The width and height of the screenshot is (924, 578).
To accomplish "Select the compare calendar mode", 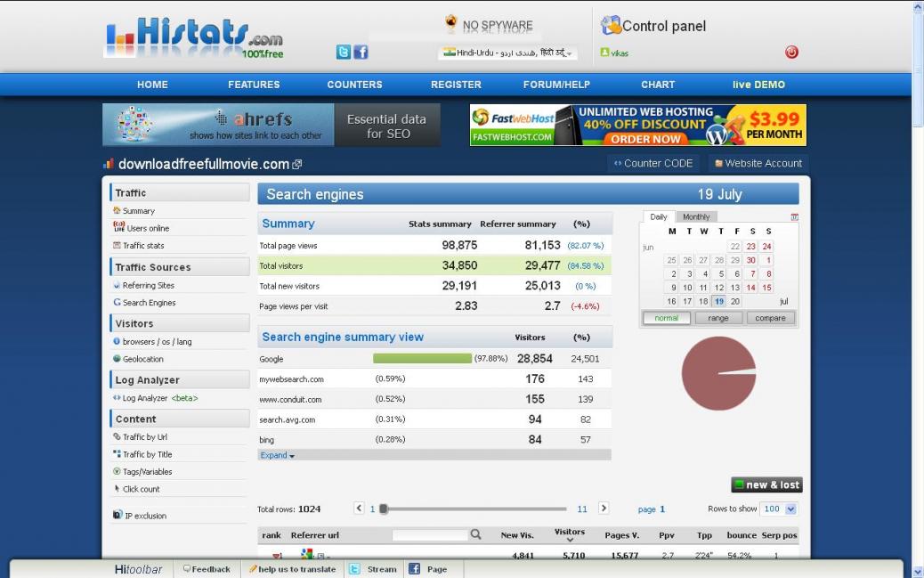I will coord(770,318).
